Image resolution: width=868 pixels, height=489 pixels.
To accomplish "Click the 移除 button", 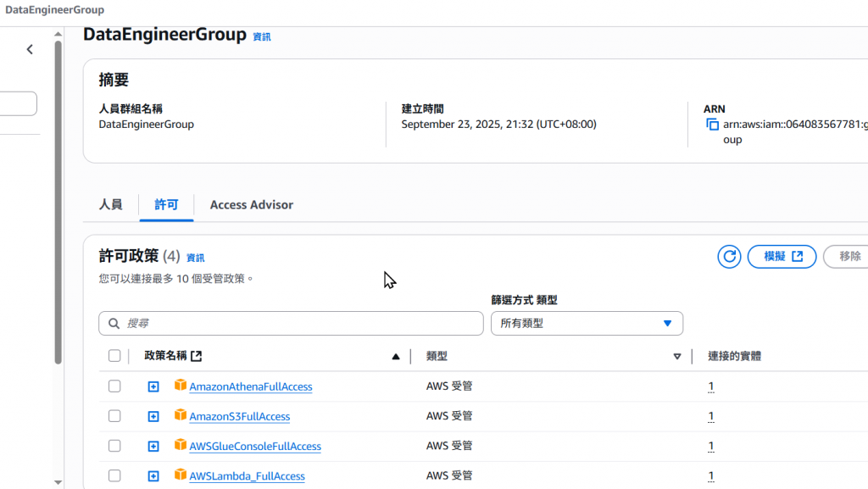I will coord(847,257).
